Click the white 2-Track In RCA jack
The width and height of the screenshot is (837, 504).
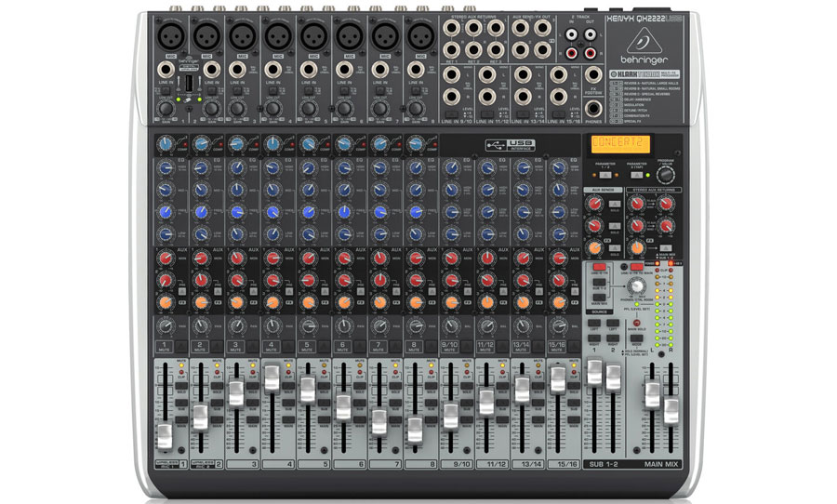[x=572, y=35]
